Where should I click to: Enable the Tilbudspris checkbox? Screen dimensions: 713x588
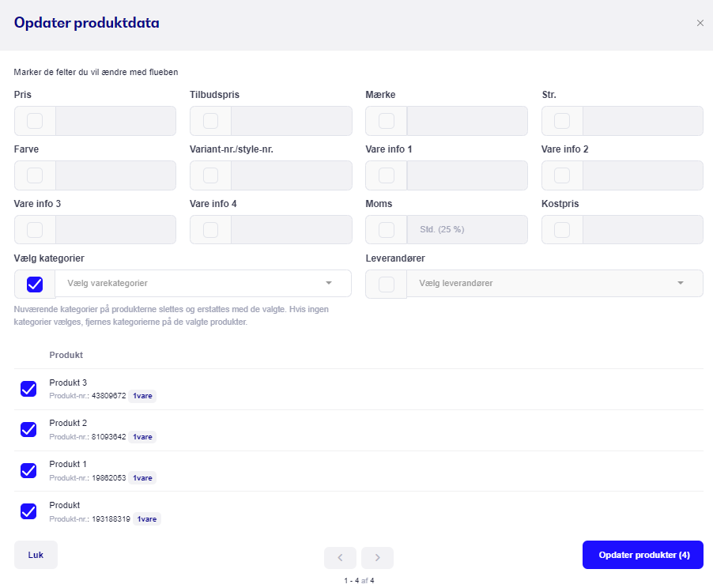210,121
